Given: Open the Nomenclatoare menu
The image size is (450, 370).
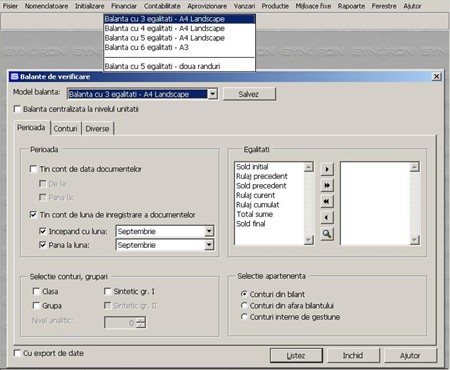Looking at the screenshot, I should coord(46,6).
